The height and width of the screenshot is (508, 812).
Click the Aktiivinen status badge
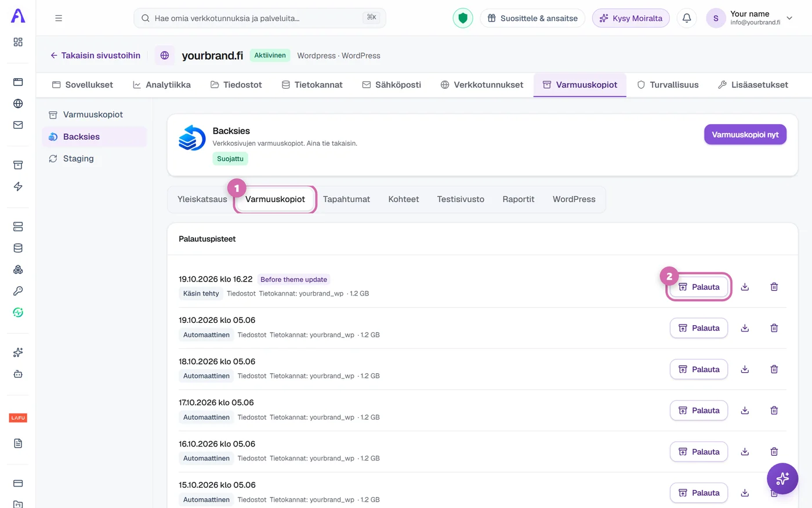(x=270, y=55)
